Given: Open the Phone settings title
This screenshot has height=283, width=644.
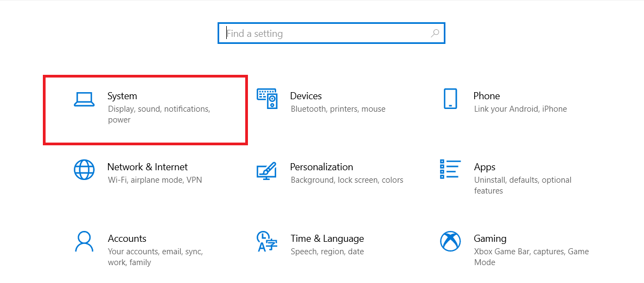Looking at the screenshot, I should [487, 96].
